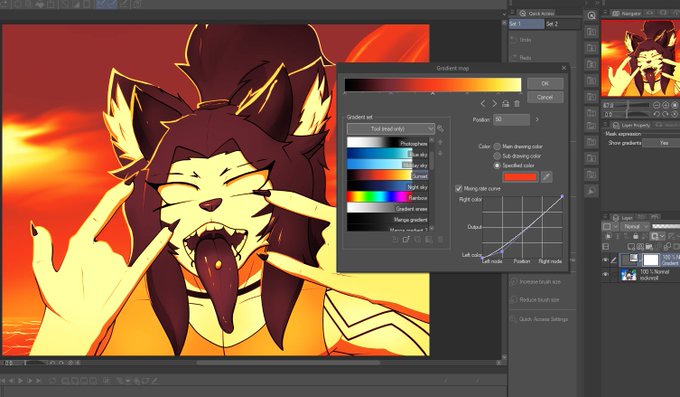The width and height of the screenshot is (680, 397).
Task: Click Navigator zoom in icon
Action: coord(666,105)
